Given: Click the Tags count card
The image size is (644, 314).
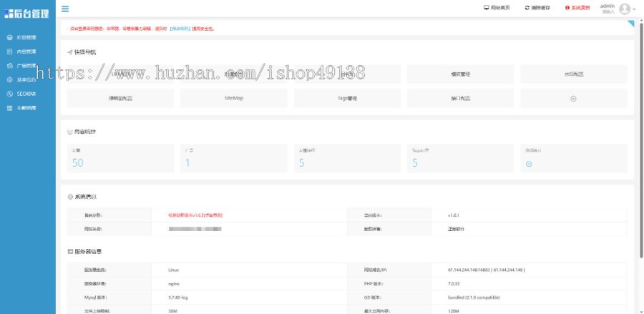Looking at the screenshot, I should (x=460, y=158).
